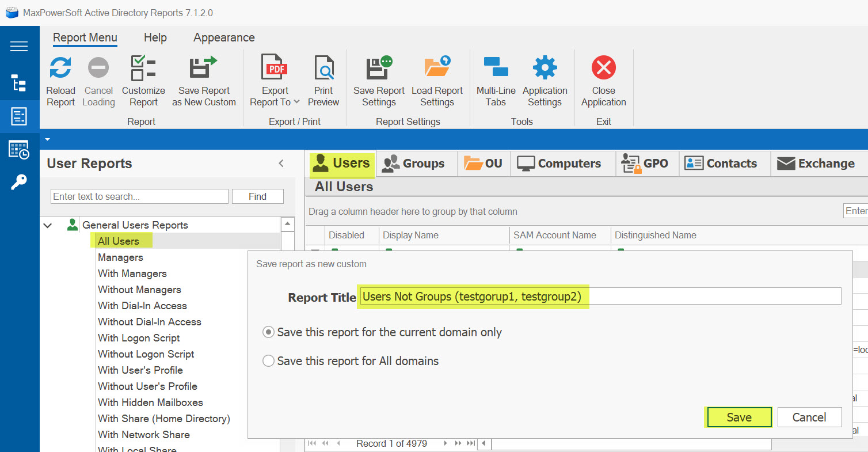Select the reports list sidebar icon

(x=19, y=116)
